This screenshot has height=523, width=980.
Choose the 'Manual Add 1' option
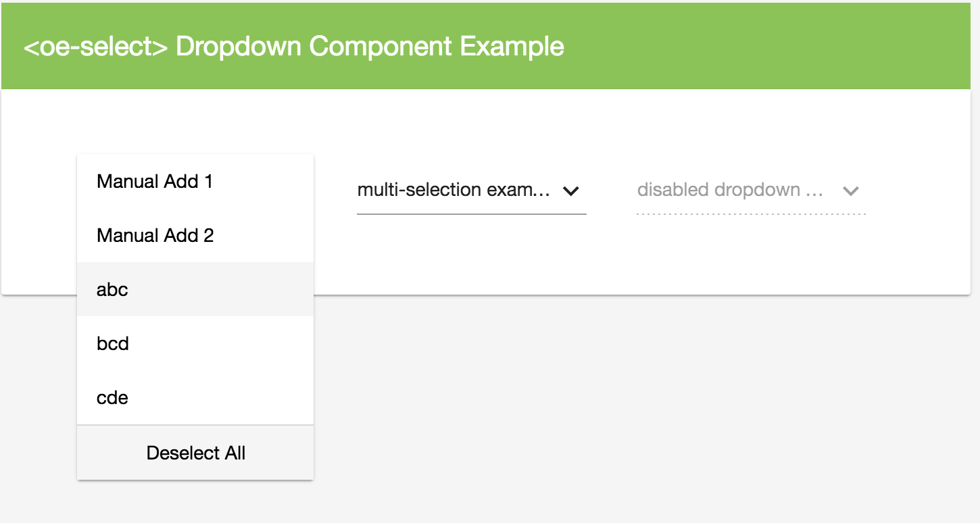pos(195,181)
